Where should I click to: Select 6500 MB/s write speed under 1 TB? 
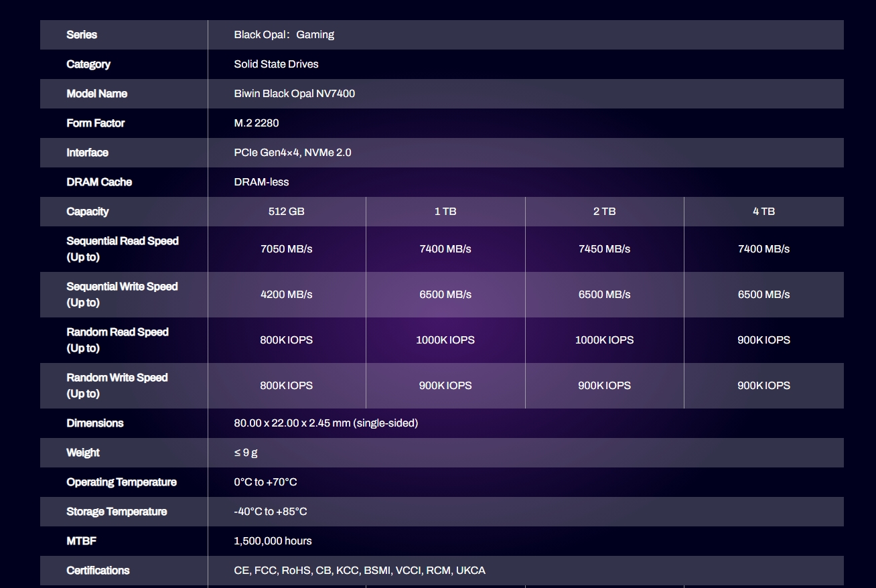445,295
